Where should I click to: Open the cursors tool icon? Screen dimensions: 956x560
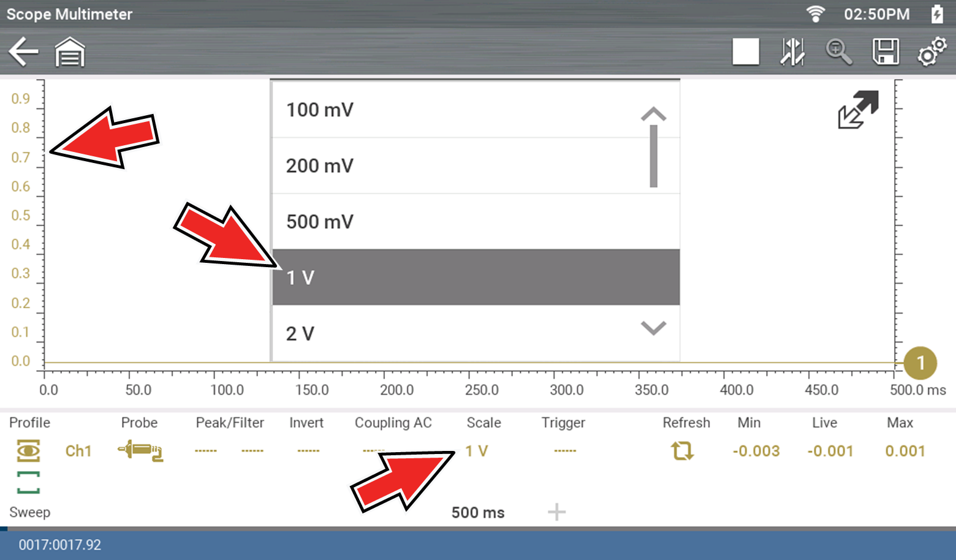[x=792, y=52]
